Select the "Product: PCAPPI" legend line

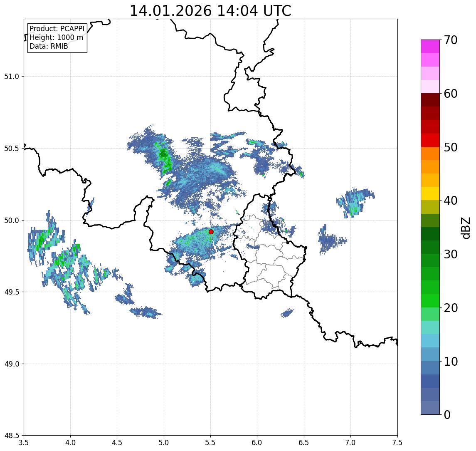point(57,29)
